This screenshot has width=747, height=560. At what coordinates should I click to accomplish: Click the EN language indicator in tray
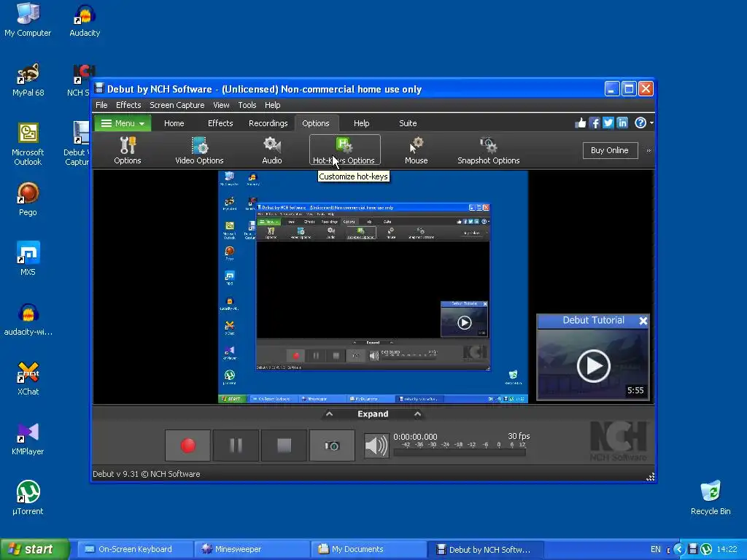(x=656, y=550)
